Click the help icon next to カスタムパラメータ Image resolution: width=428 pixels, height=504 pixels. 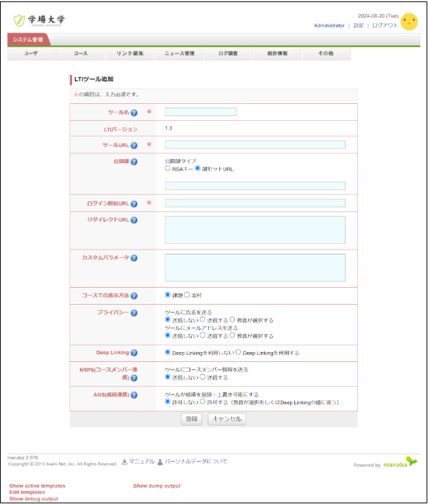click(x=134, y=258)
